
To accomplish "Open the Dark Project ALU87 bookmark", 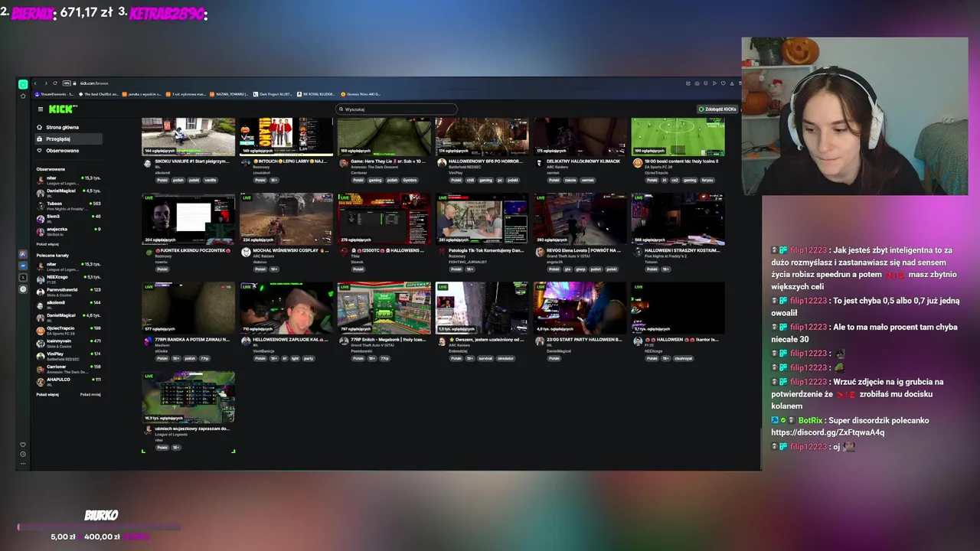I will pyautogui.click(x=273, y=94).
